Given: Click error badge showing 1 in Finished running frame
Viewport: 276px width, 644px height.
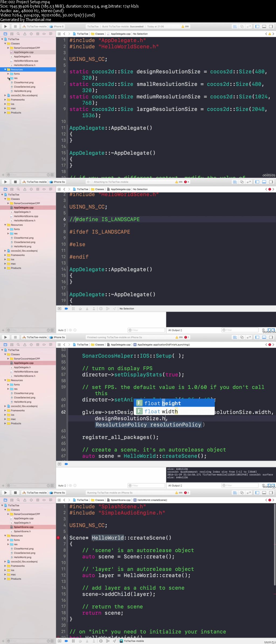Looking at the screenshot, I should 187,337.
